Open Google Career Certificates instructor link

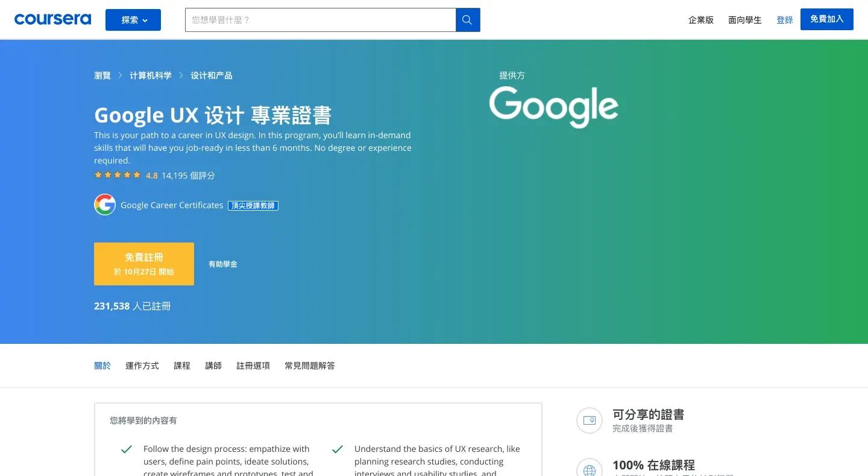tap(172, 205)
